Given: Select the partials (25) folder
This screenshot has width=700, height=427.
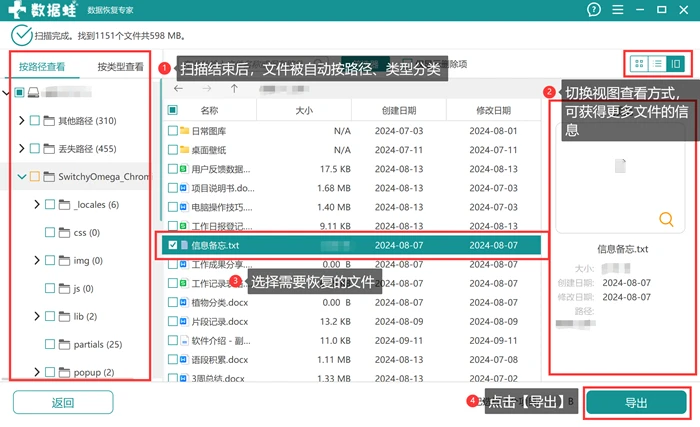Looking at the screenshot, I should [x=98, y=344].
